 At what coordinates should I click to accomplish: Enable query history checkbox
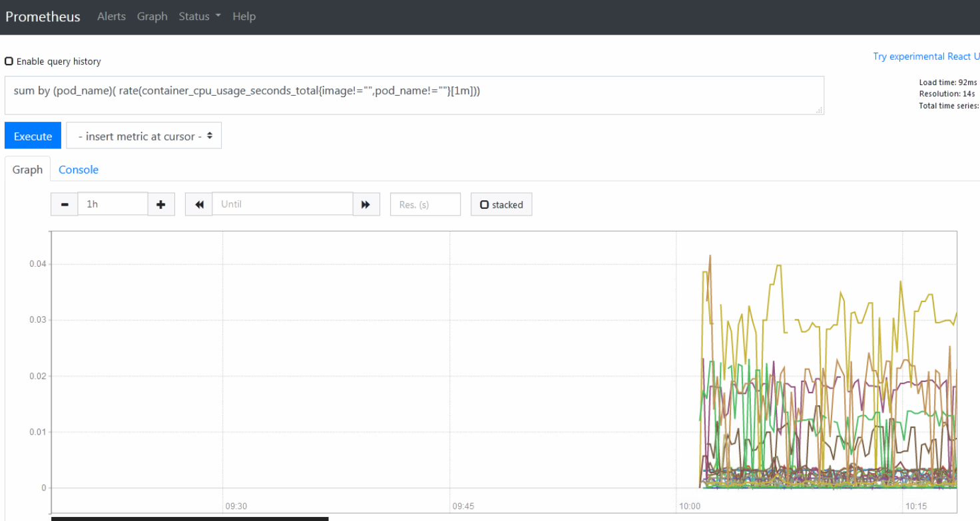9,61
